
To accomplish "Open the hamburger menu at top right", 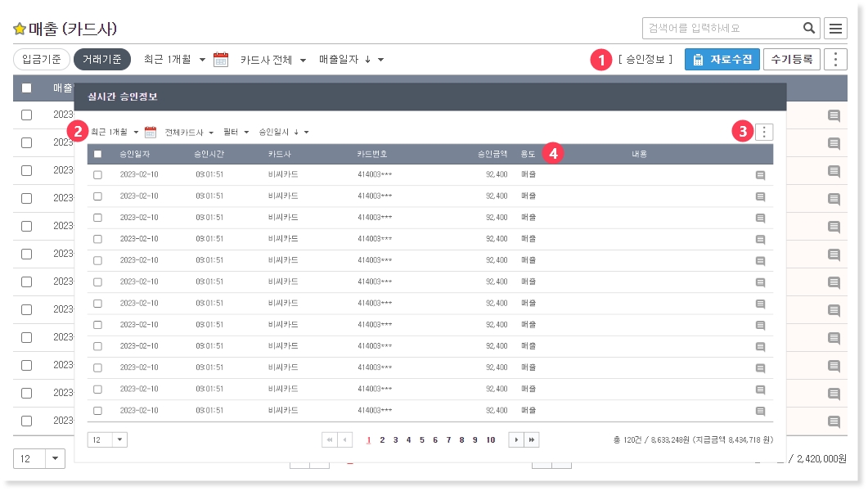I will [835, 29].
